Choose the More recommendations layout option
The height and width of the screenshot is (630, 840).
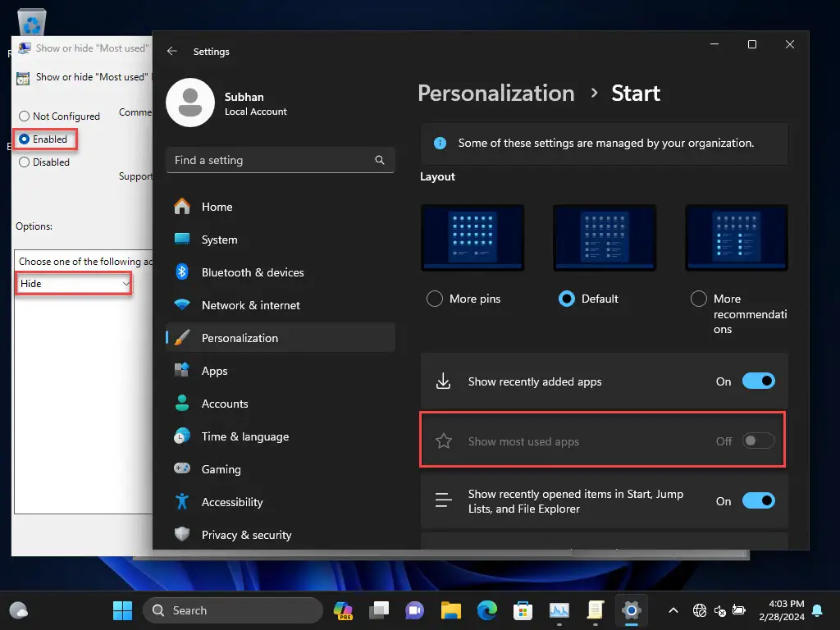tap(699, 299)
